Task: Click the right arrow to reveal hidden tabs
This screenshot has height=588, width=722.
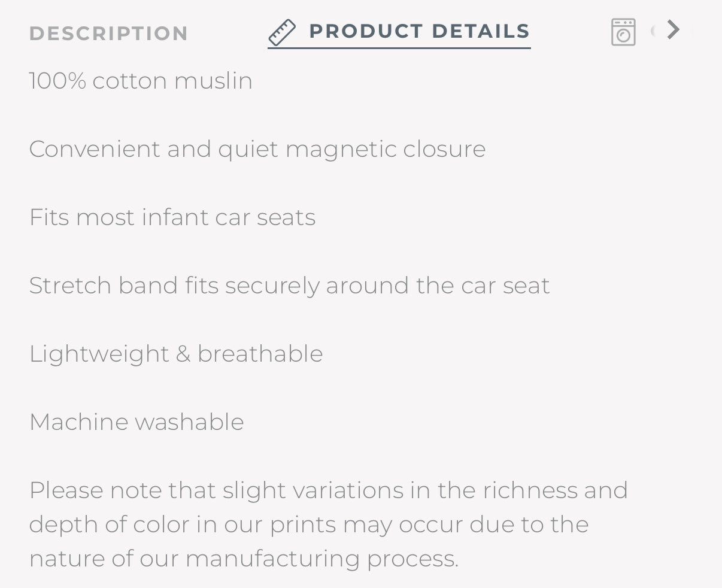Action: click(x=673, y=30)
